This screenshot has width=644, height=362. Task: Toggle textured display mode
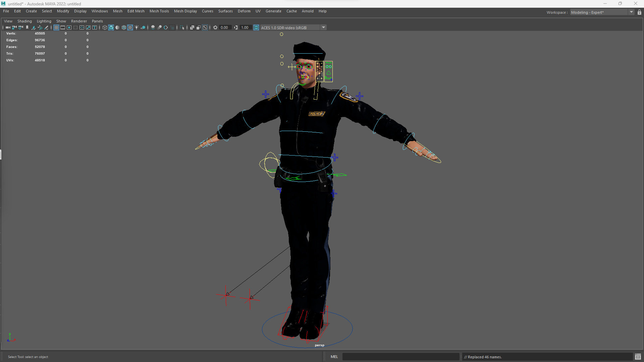(130, 27)
